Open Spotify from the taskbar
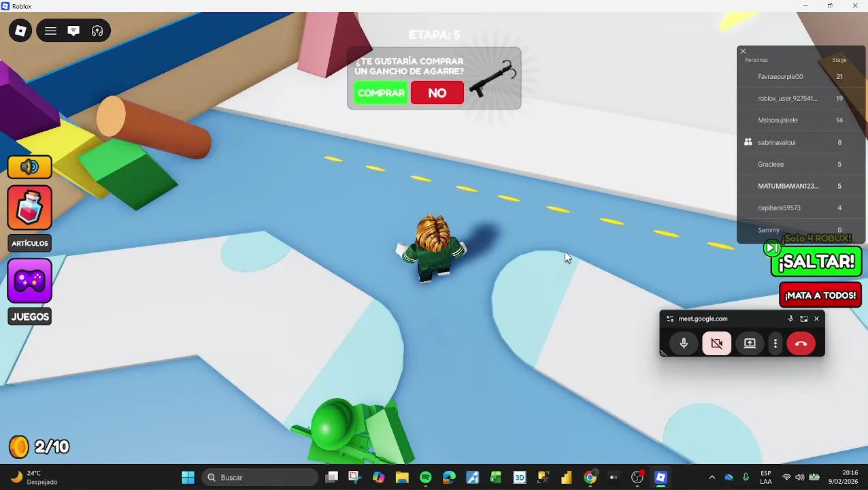The image size is (868, 490). [425, 477]
